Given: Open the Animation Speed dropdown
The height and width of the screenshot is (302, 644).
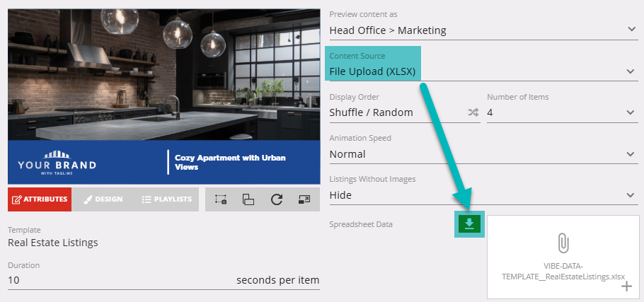Looking at the screenshot, I should tap(631, 153).
